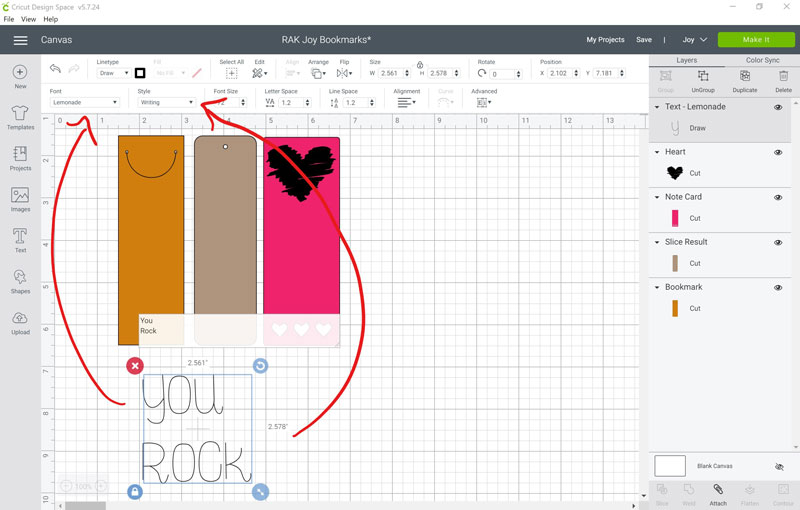Click the Blank Canvas thumbnail
This screenshot has height=510, width=800.
(670, 466)
